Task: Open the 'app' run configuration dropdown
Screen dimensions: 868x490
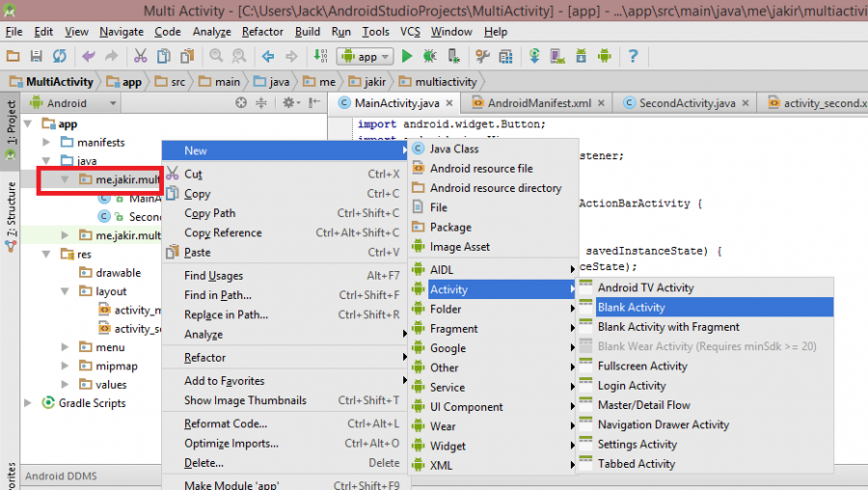Action: (x=366, y=57)
